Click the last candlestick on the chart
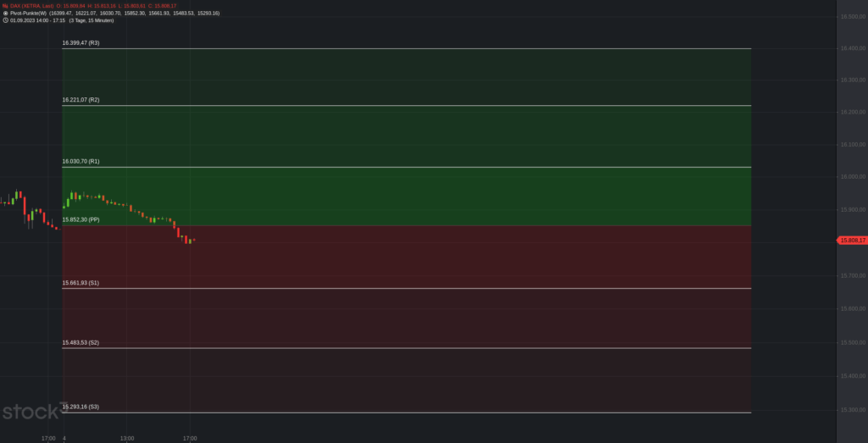Viewport: 868px width, 443px height. pos(193,241)
